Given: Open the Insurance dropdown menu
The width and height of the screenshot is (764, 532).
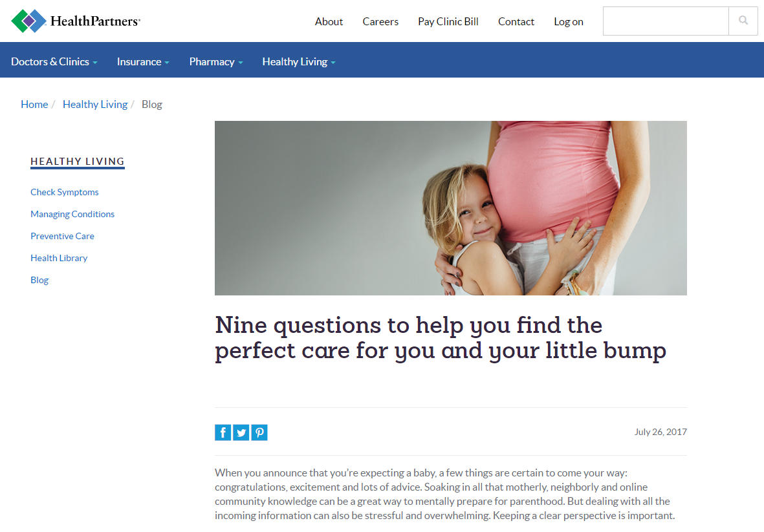Looking at the screenshot, I should 143,62.
